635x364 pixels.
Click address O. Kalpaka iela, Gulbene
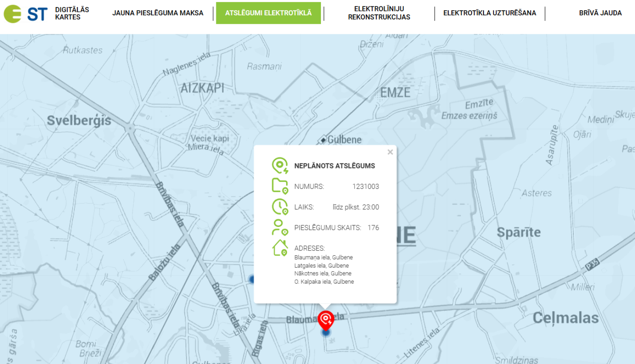(324, 281)
